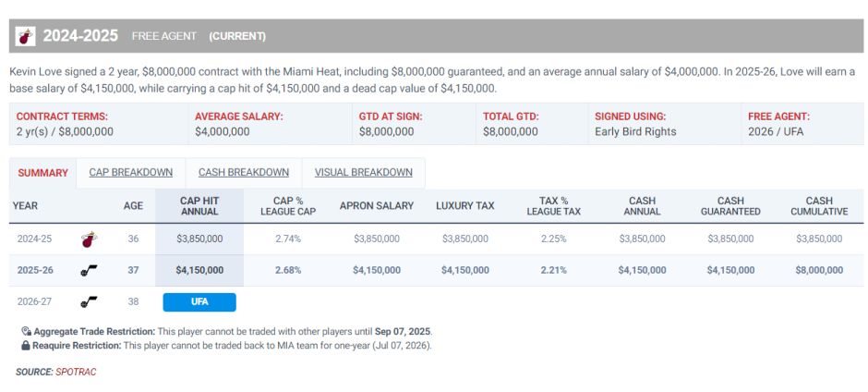868x392 pixels.
Task: Click the Heat logo in the 2024-25 row
Action: click(x=89, y=239)
